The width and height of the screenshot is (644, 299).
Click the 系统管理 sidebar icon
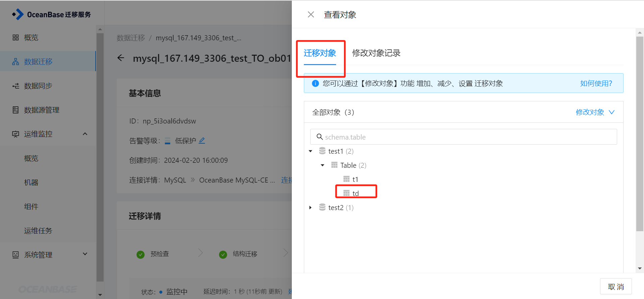coord(15,255)
